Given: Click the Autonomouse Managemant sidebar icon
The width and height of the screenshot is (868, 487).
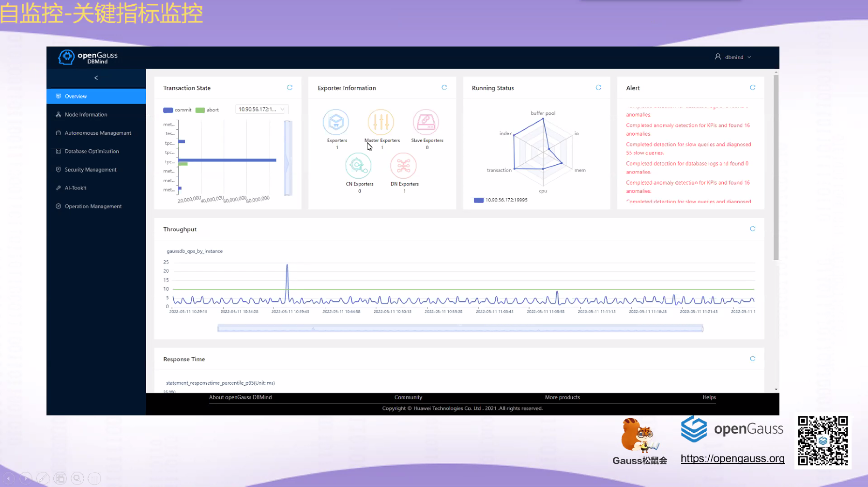Looking at the screenshot, I should coord(59,133).
